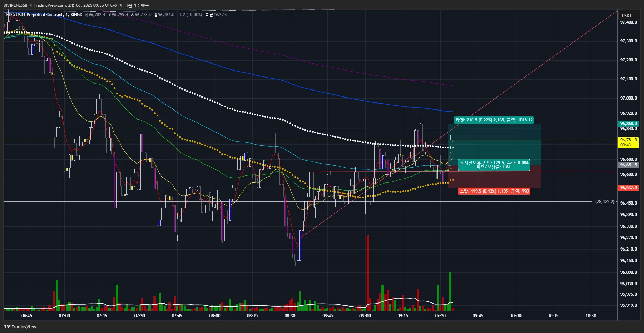Viewport: 644px width, 333px height.
Task: Click the 96,270.0 price axis label
Action: pos(629,238)
